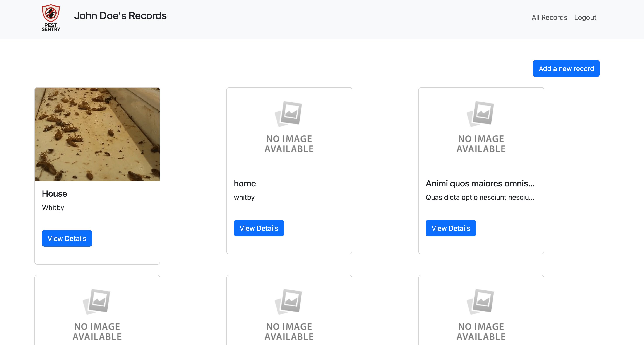
Task: Click the placeholder image icon on the bottom-left card
Action: click(97, 302)
